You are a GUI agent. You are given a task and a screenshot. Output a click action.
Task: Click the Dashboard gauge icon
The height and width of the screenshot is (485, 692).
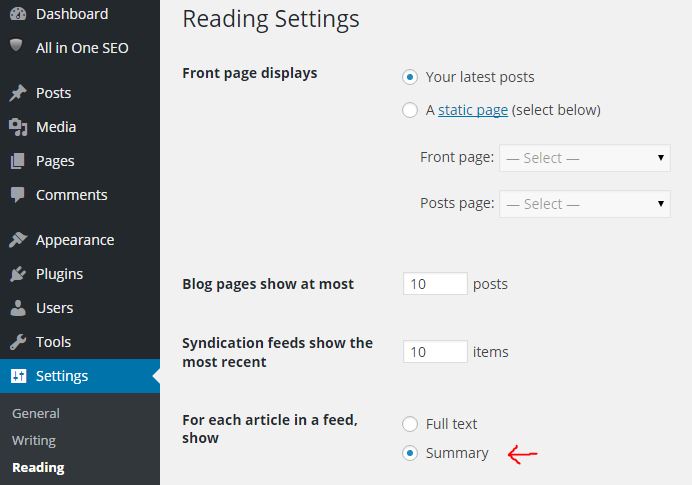coord(18,14)
